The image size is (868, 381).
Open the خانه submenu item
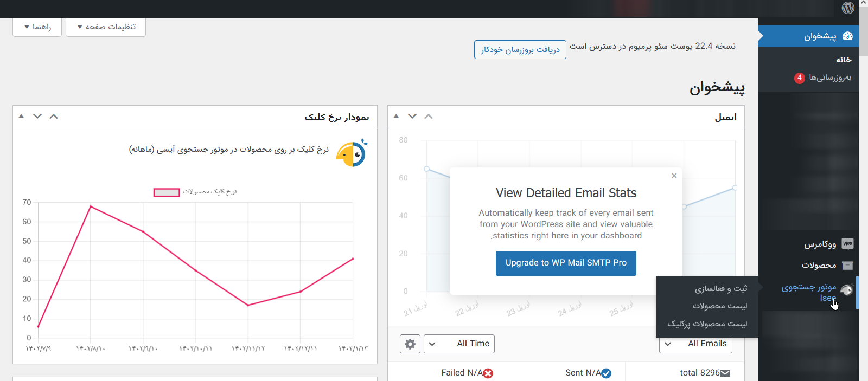click(x=843, y=60)
